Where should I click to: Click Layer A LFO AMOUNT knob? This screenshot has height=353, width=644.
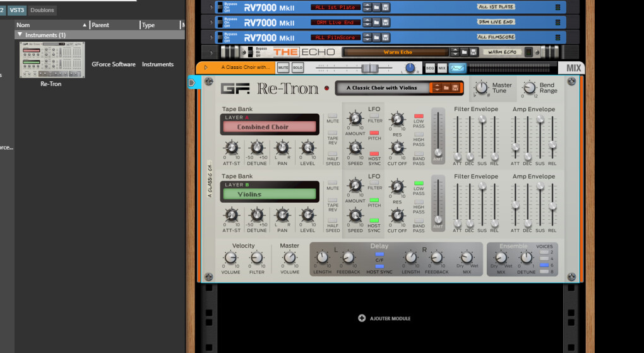[x=355, y=118]
